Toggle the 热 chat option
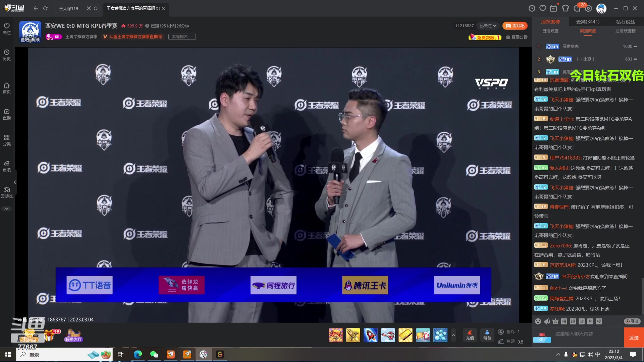The height and width of the screenshot is (362, 644). coord(590,321)
